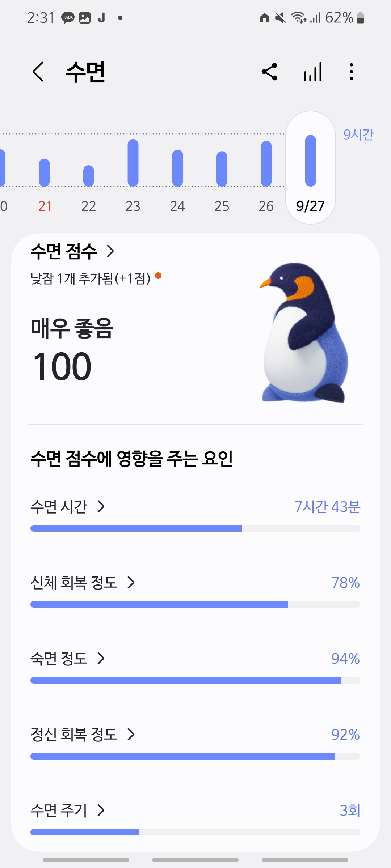The image size is (391, 868).
Task: Tap the gallery image notification icon
Action: click(85, 18)
